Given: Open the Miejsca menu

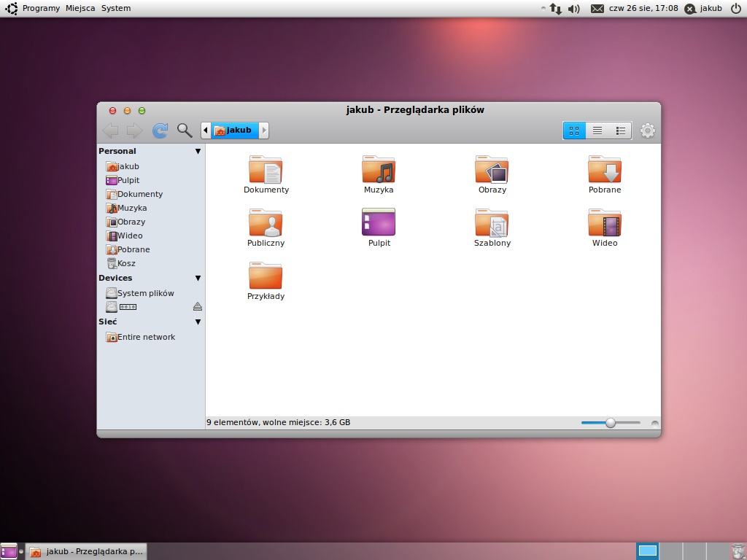Looking at the screenshot, I should pyautogui.click(x=80, y=8).
